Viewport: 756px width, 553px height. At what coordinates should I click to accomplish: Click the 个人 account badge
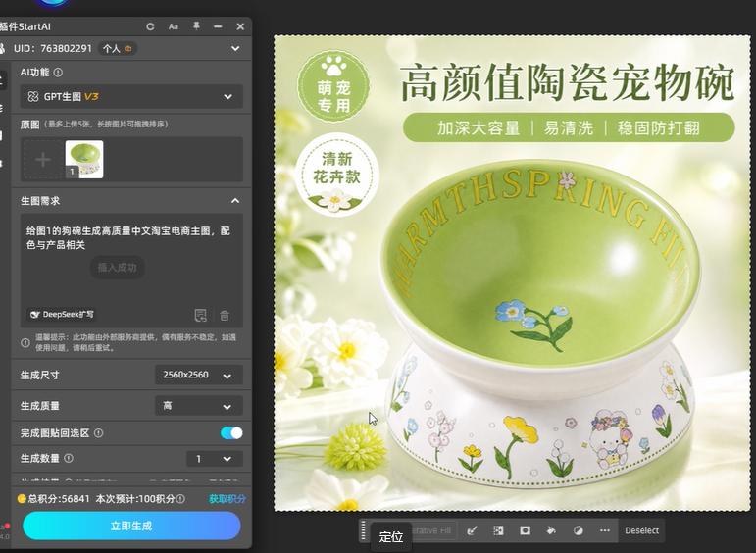coord(118,48)
